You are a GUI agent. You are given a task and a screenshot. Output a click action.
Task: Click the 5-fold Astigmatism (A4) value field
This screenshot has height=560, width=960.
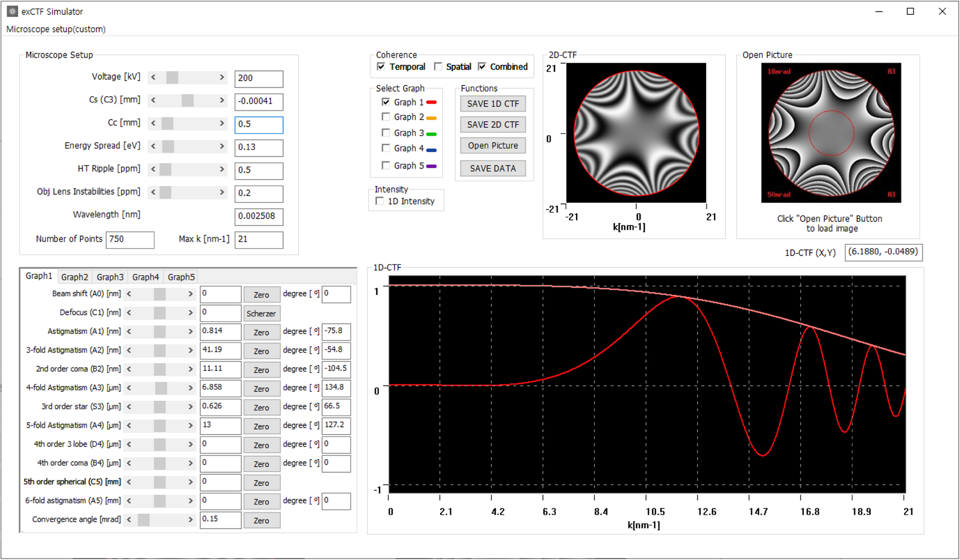[x=221, y=425]
